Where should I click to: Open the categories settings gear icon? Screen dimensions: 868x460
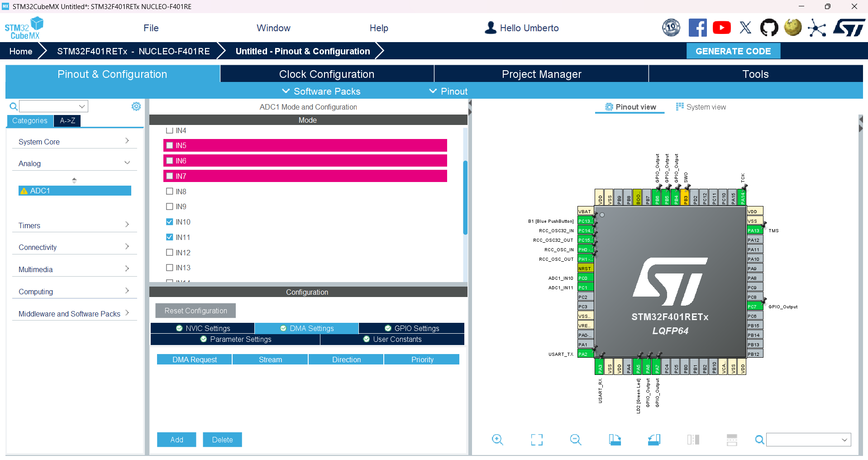(x=136, y=106)
